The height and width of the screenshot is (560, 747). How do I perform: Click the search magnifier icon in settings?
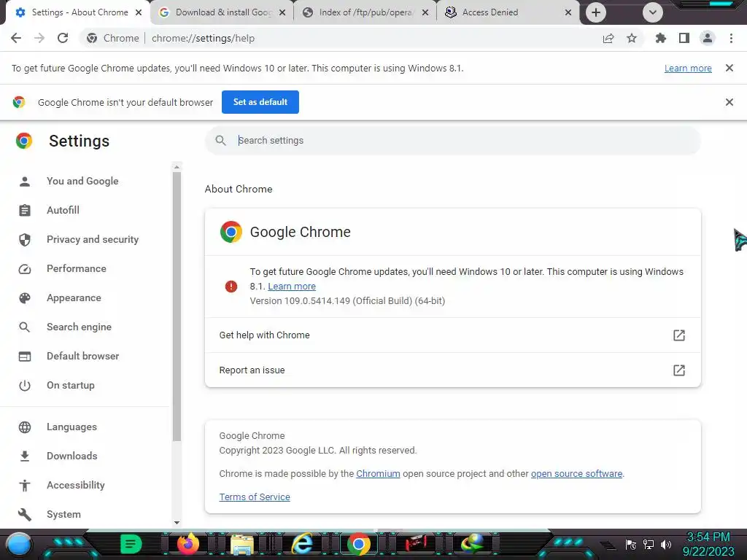220,141
